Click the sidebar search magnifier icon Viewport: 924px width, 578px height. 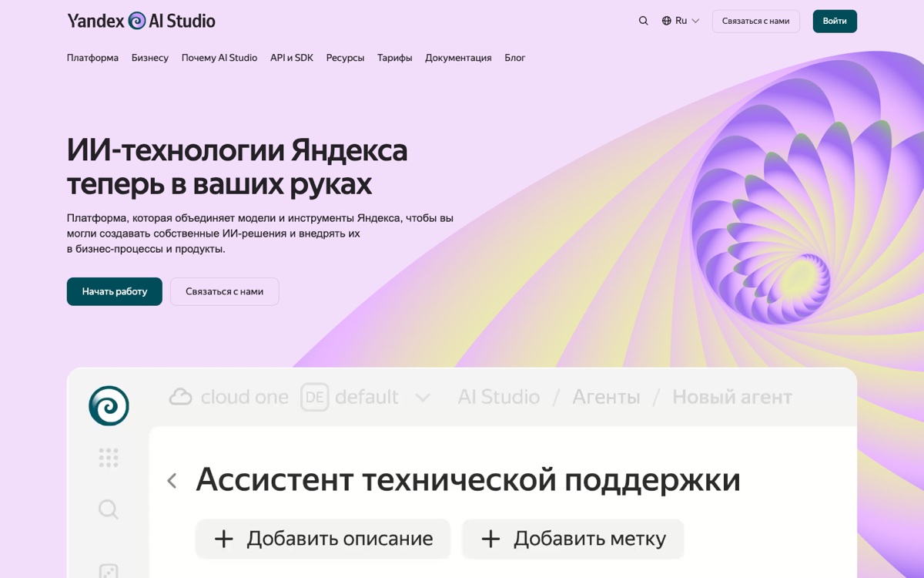point(109,509)
